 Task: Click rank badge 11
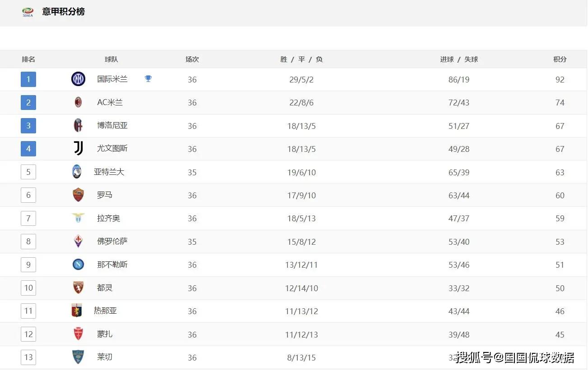pyautogui.click(x=28, y=311)
